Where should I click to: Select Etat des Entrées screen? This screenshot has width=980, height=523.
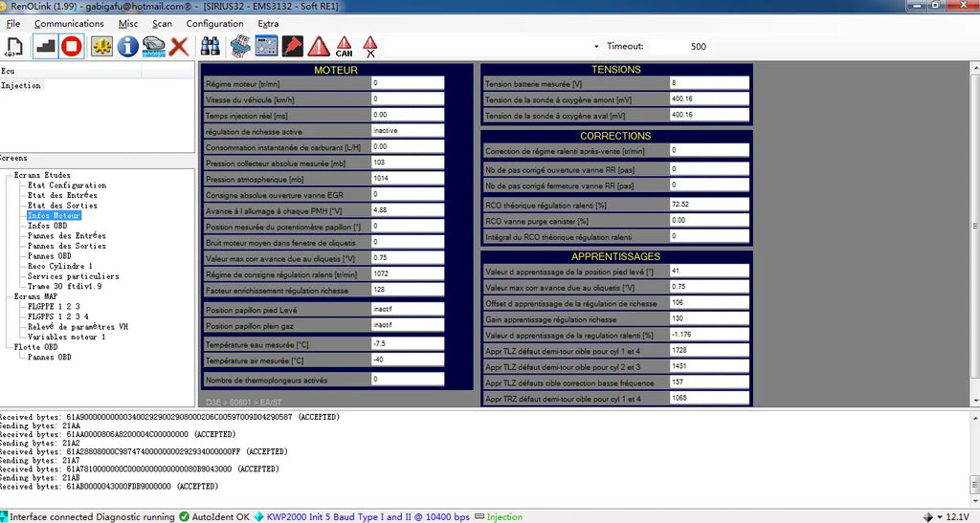62,195
